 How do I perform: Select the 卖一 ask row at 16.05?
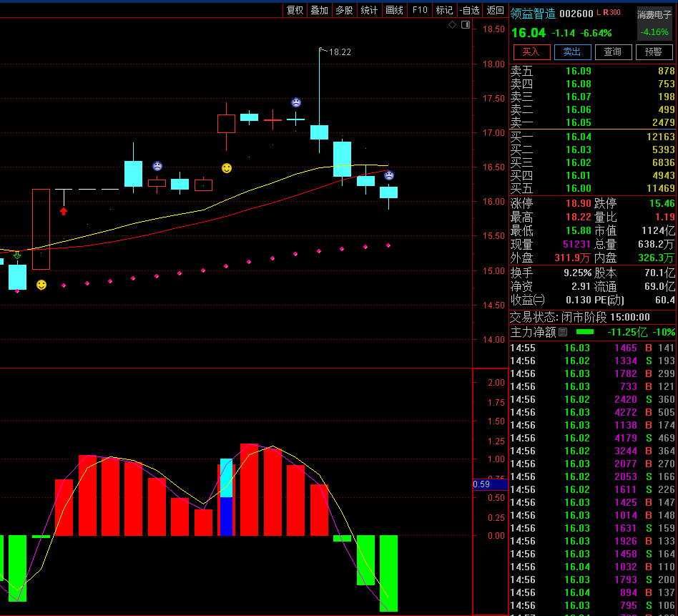(592, 122)
